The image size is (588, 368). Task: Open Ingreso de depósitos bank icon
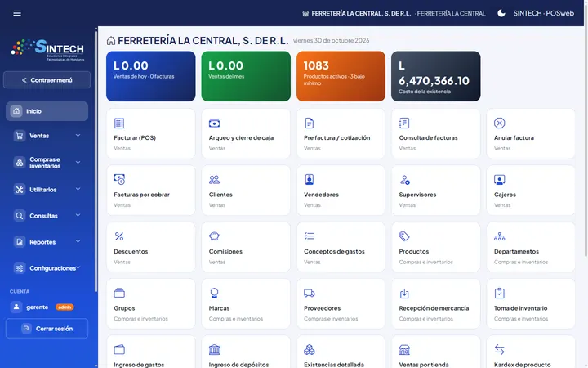click(x=214, y=350)
